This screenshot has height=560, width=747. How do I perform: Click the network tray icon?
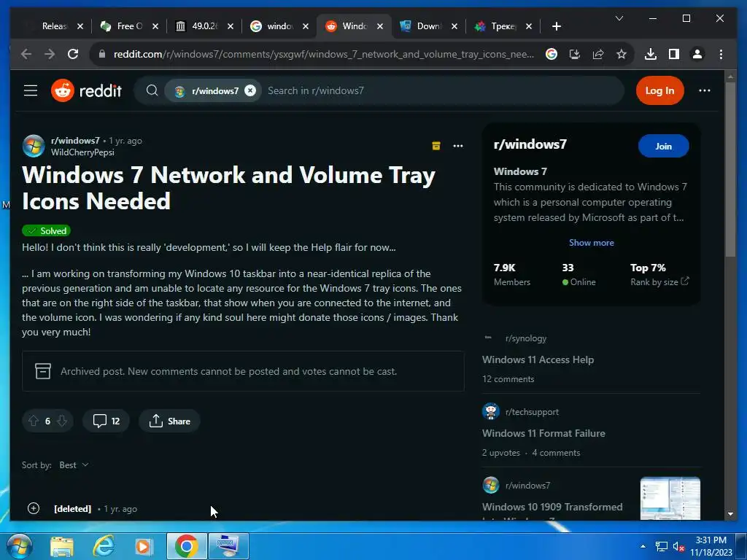click(x=661, y=547)
